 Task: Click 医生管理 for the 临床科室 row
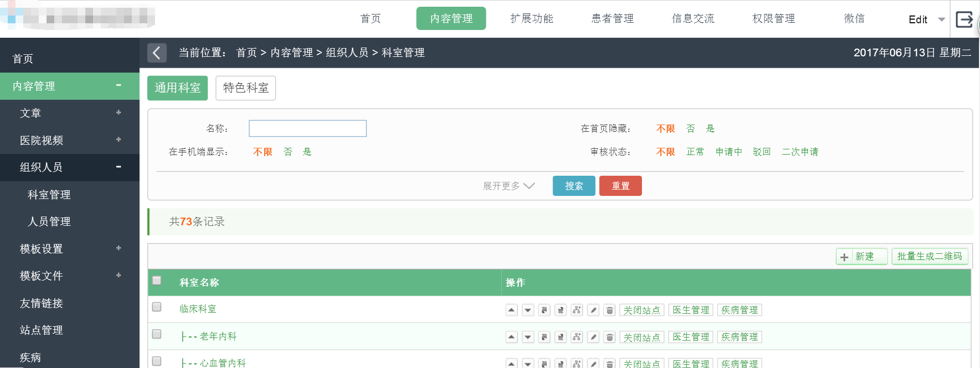[691, 310]
